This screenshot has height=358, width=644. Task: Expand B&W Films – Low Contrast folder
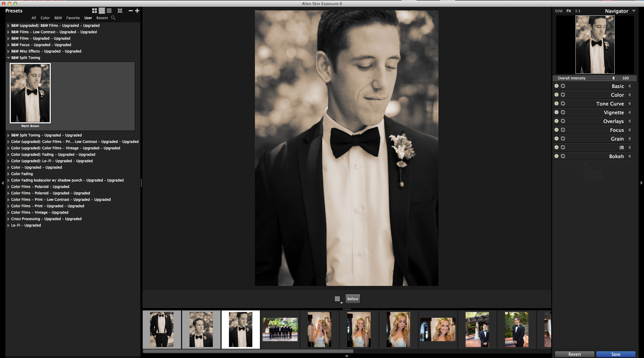[8, 32]
